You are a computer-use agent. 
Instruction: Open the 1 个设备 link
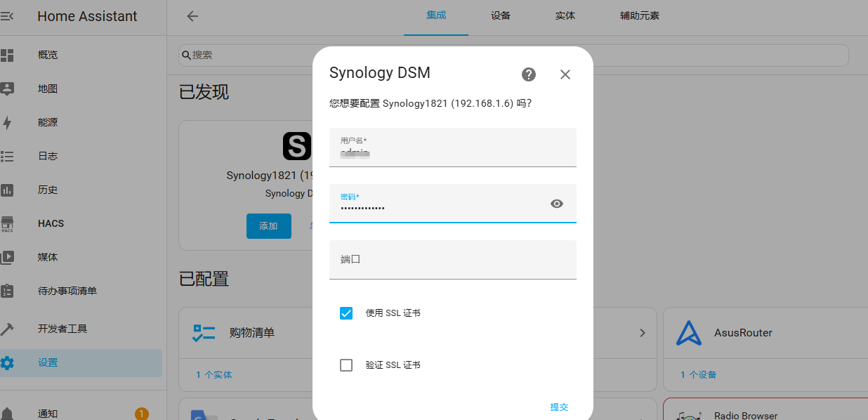coord(698,375)
